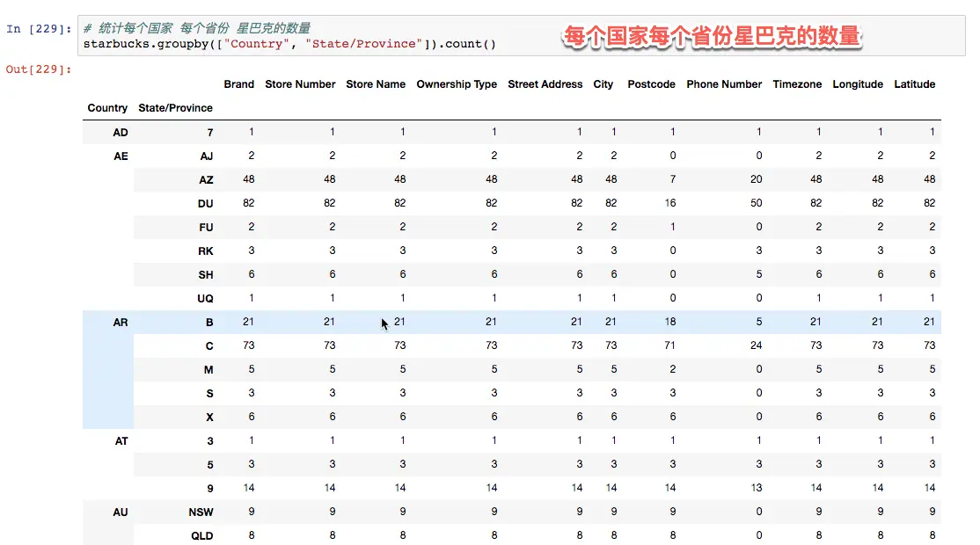Select the UQ state row label

coord(205,298)
